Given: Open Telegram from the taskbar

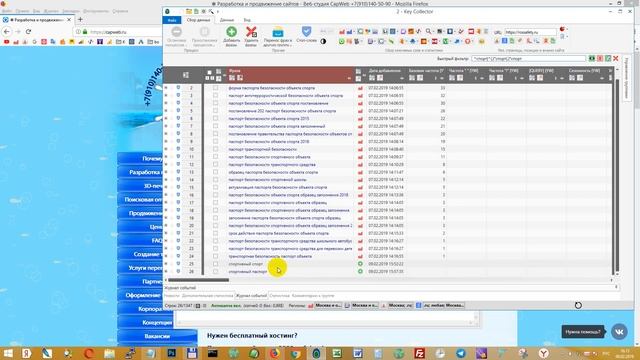Looking at the screenshot, I should [461, 353].
